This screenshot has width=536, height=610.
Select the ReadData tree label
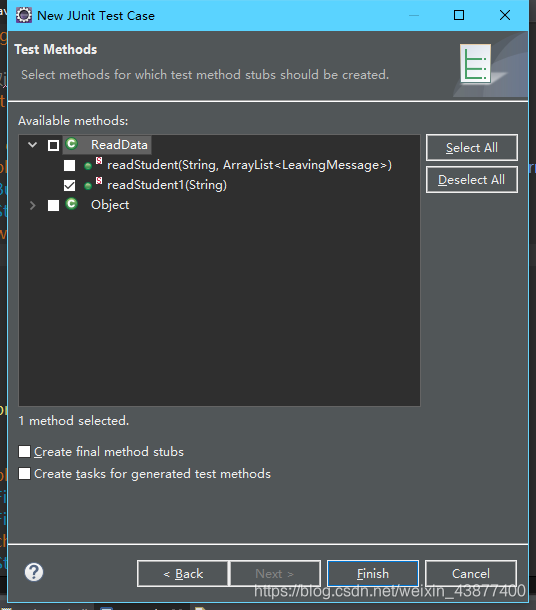pyautogui.click(x=119, y=145)
